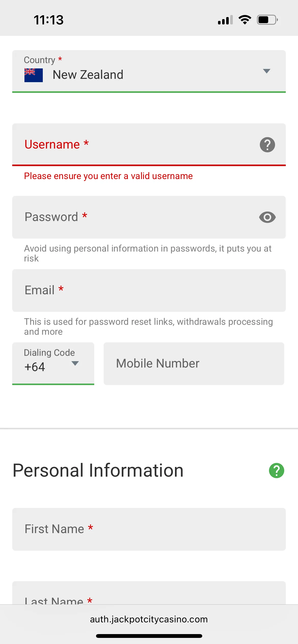Image resolution: width=298 pixels, height=644 pixels.
Task: Click into the Password field
Action: click(138, 217)
